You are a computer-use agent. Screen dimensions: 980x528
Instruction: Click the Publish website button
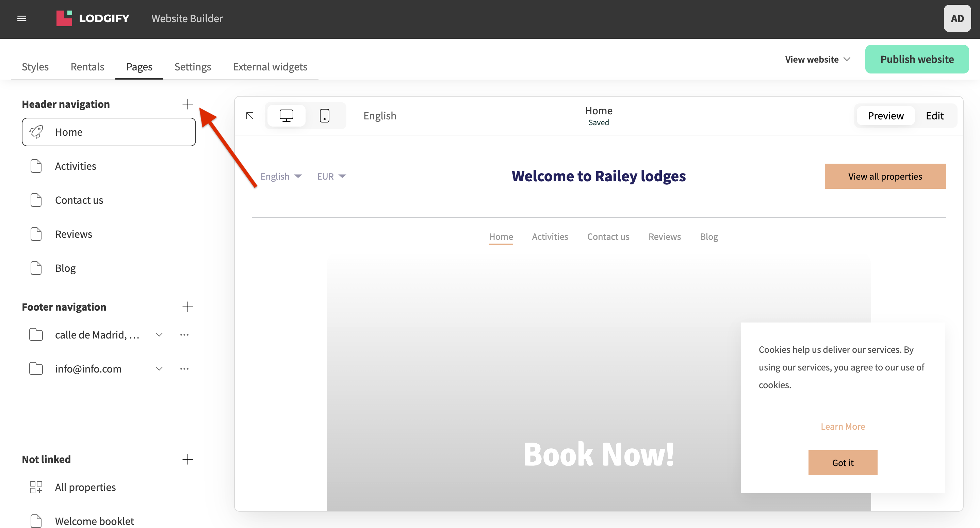pyautogui.click(x=916, y=59)
